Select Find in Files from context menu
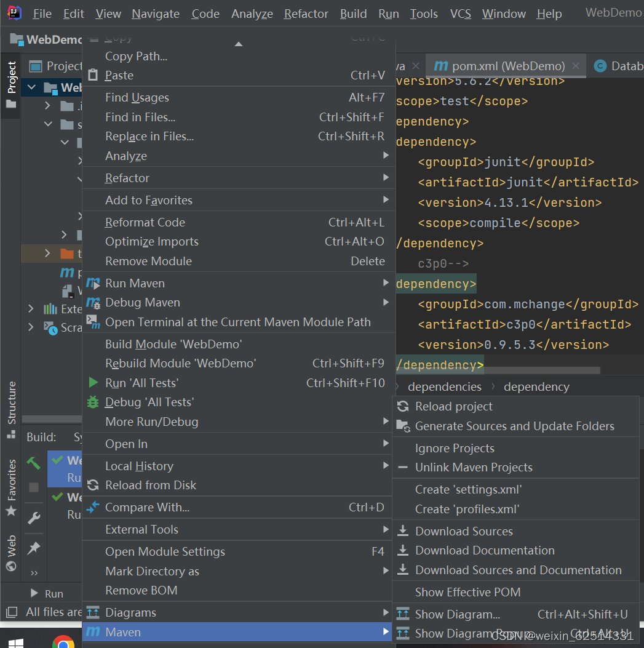This screenshot has height=648, width=644. (239, 117)
